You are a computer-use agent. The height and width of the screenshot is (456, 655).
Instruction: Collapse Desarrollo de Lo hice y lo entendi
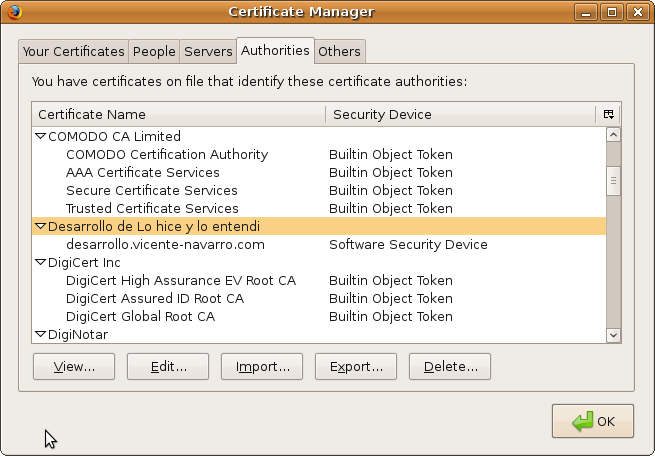pos(40,226)
